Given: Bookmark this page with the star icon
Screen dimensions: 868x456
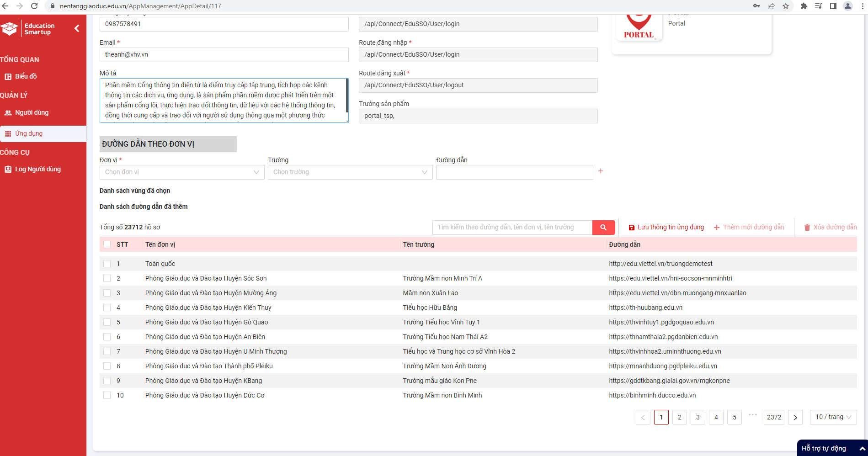Looking at the screenshot, I should tap(786, 6).
